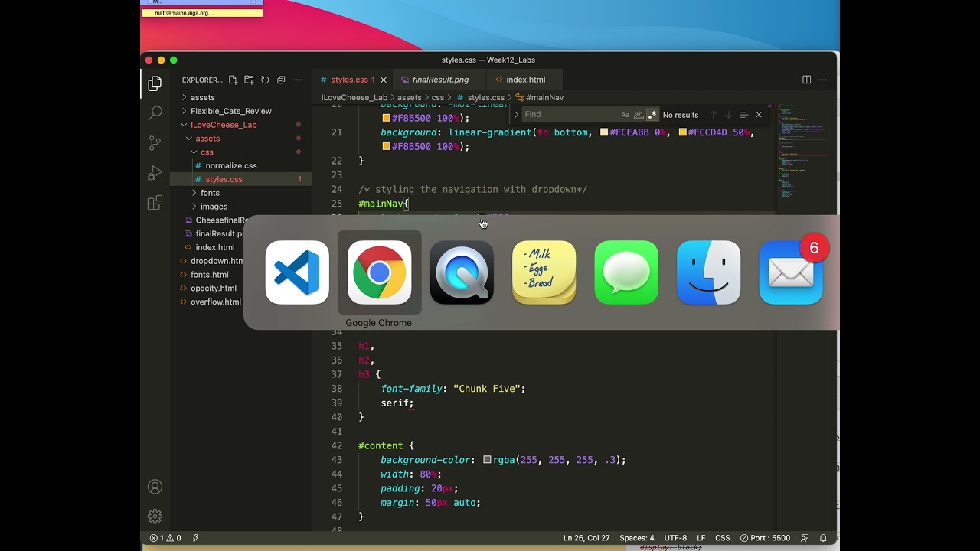This screenshot has width=980, height=551.
Task: Switch to Visual Studio Code in the app switcher
Action: [x=297, y=272]
